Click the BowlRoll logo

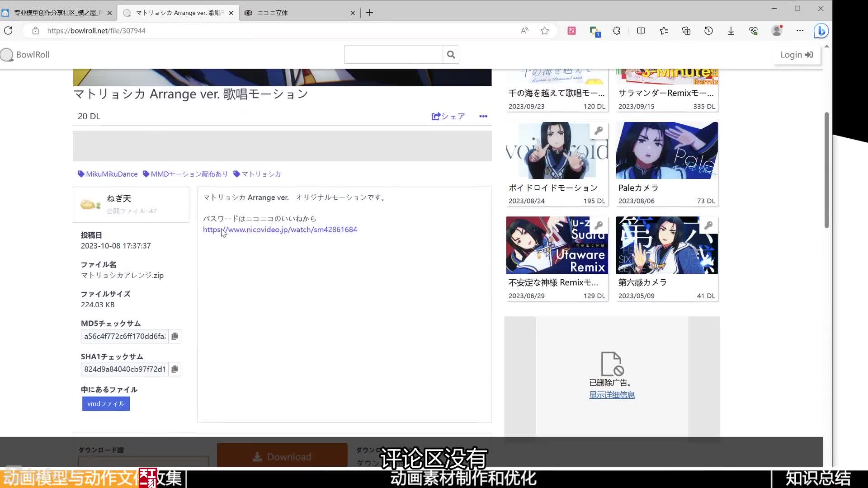pos(25,55)
